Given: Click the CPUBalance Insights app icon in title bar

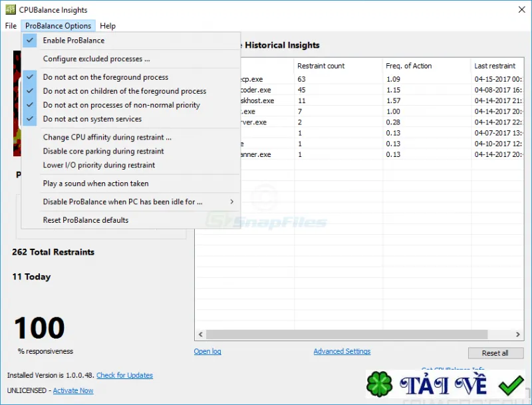Looking at the screenshot, I should [11, 9].
